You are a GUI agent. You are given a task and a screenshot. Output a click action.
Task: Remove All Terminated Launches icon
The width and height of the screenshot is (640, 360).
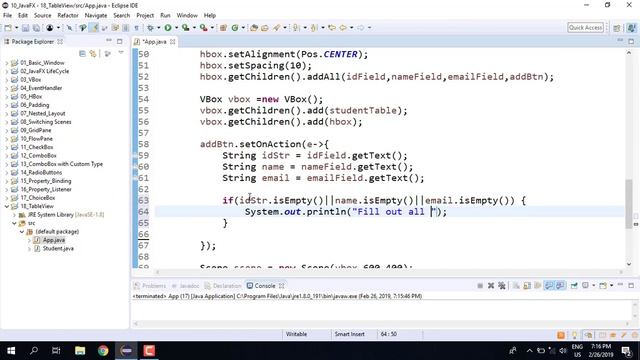click(x=502, y=286)
